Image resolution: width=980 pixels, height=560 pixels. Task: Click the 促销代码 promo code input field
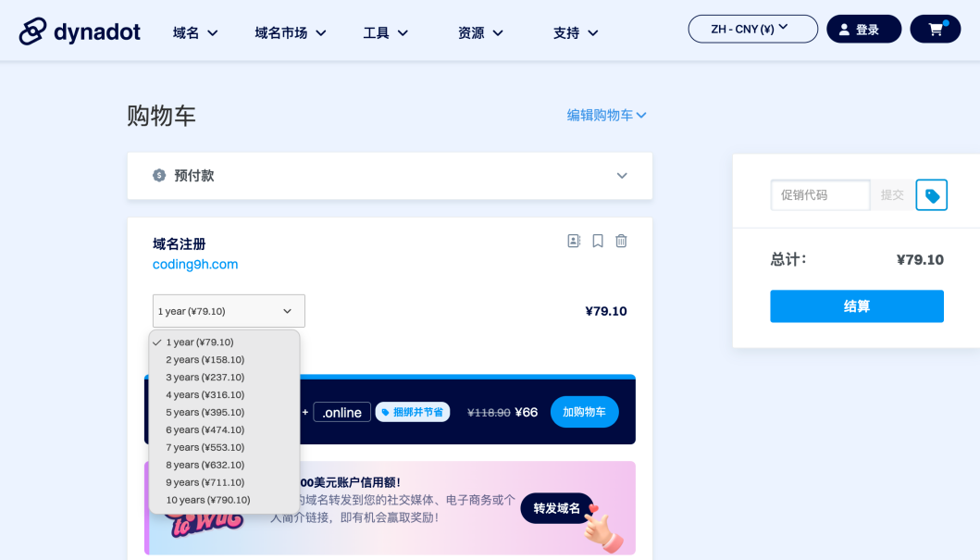point(820,195)
